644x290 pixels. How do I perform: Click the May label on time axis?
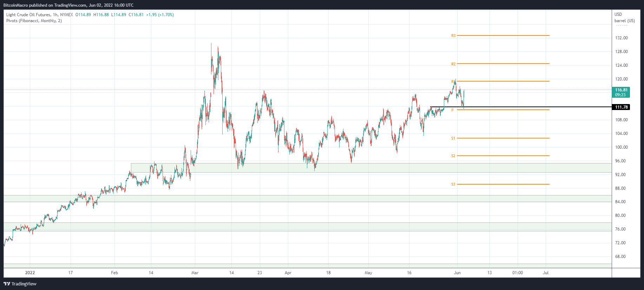[x=368, y=273]
